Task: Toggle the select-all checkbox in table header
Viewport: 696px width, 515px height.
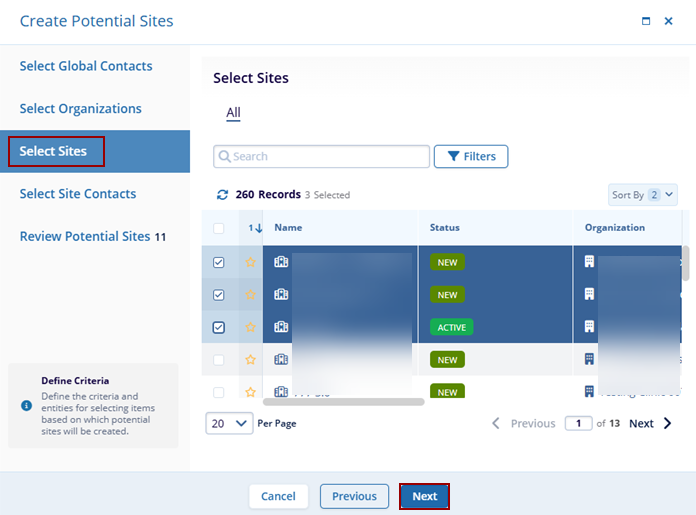Action: [x=219, y=228]
